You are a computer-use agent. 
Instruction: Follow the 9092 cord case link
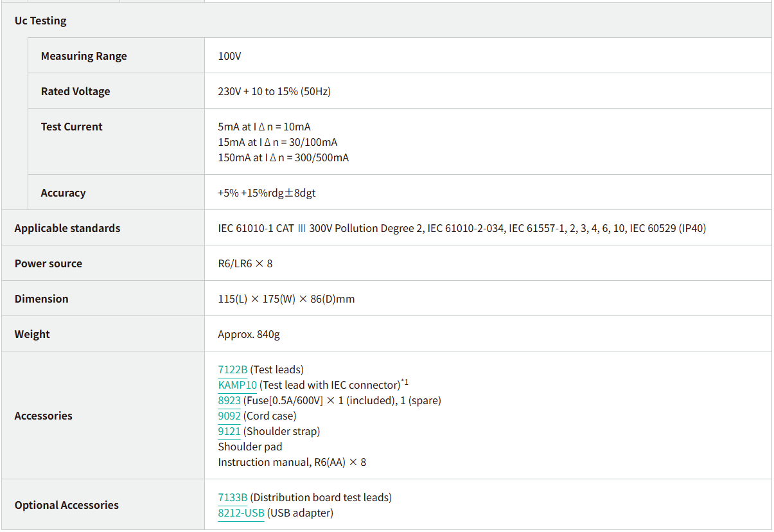click(229, 416)
